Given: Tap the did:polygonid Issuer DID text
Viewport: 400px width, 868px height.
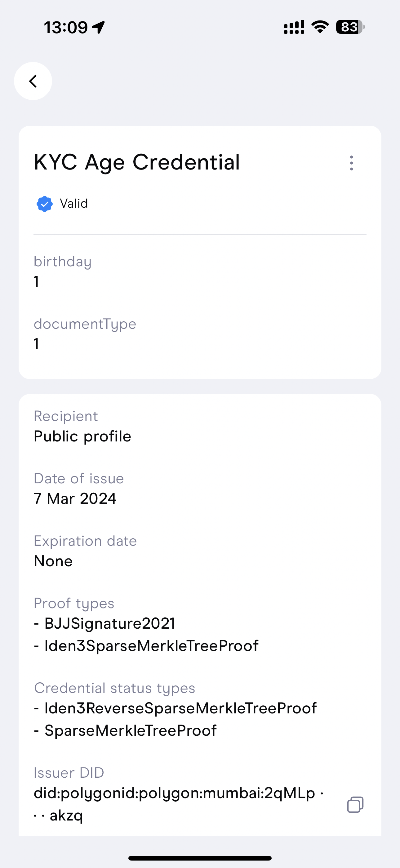Looking at the screenshot, I should click(x=175, y=793).
